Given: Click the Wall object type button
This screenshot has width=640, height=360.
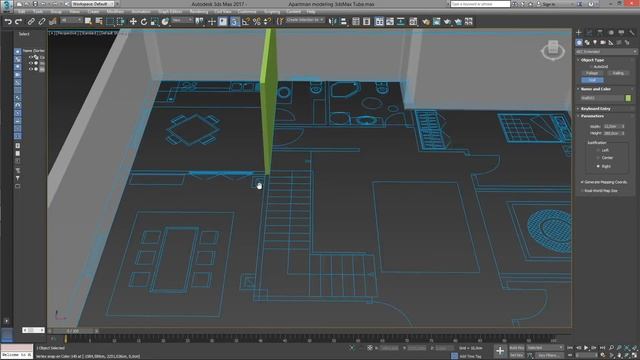Looking at the screenshot, I should click(x=592, y=80).
